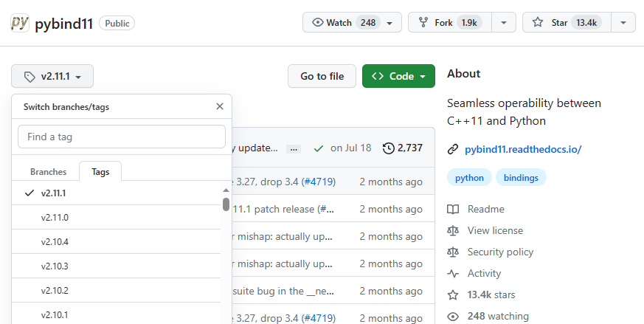This screenshot has height=324, width=644.
Task: Click the tag list scrollbar thumb
Action: [x=226, y=204]
